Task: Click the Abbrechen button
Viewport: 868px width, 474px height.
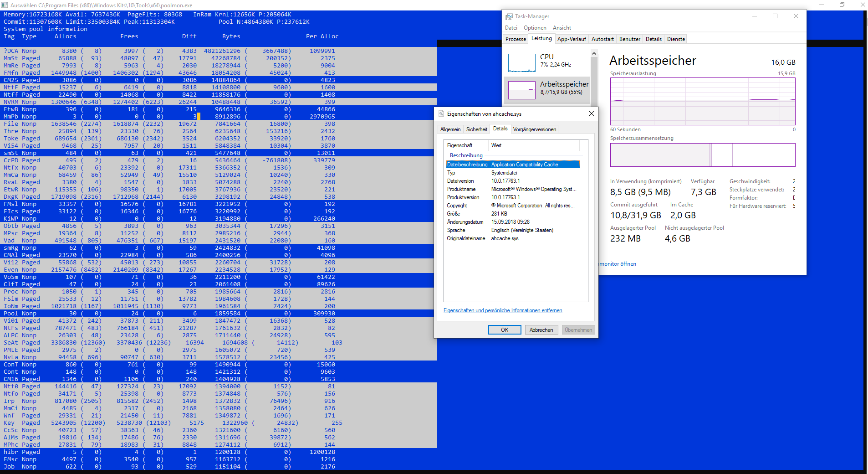Action: [x=541, y=330]
